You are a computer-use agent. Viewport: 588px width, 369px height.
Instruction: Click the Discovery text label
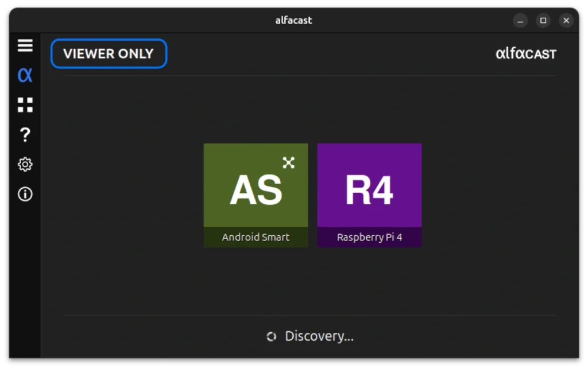tap(319, 336)
